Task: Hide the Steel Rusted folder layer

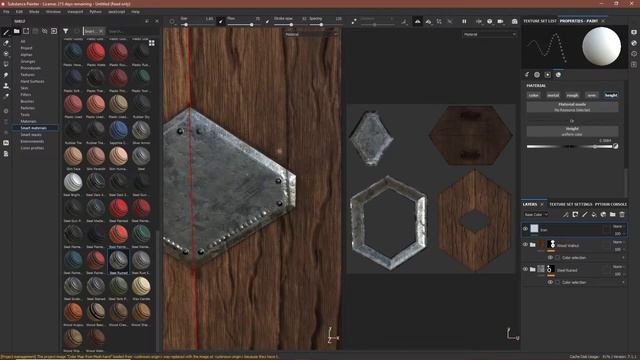Action: (x=525, y=269)
